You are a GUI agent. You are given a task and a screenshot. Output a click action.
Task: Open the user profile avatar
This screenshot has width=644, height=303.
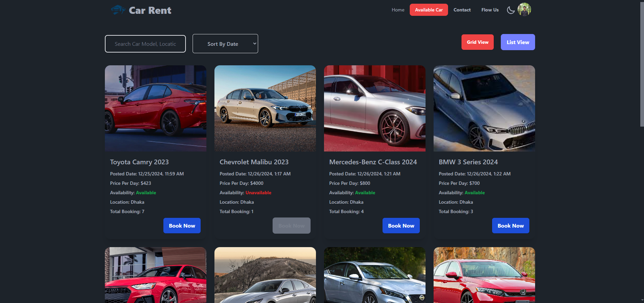click(x=524, y=9)
